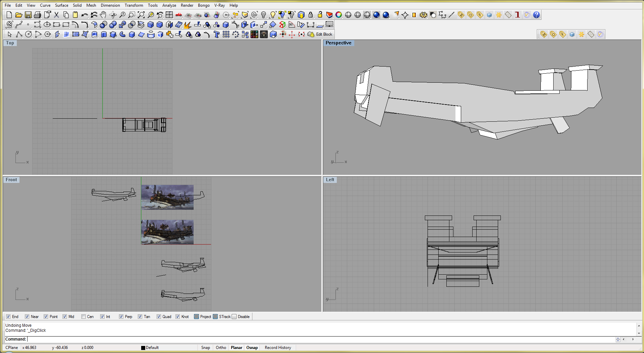Click the four-viewport layout icon
Viewport: 644px width, 353px height.
click(x=169, y=15)
